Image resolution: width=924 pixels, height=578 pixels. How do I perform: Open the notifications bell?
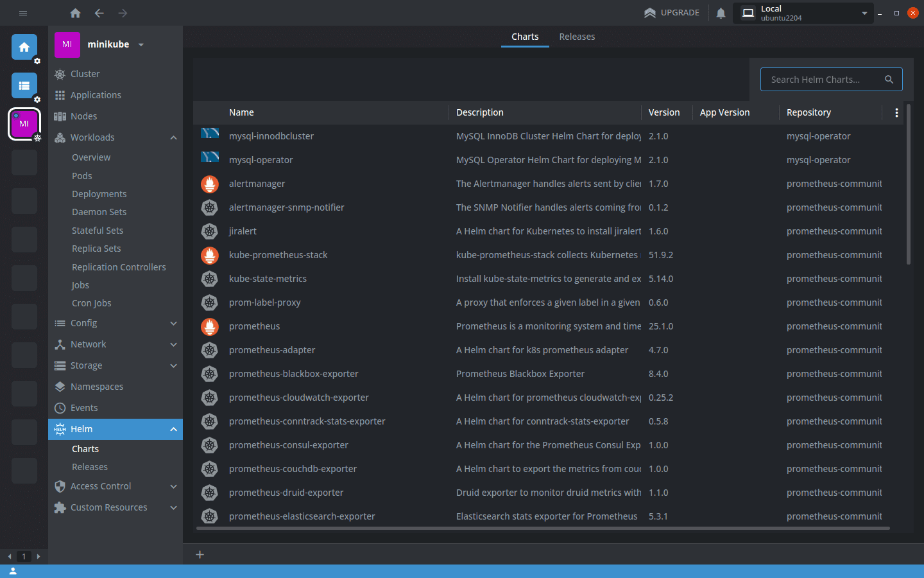point(721,13)
